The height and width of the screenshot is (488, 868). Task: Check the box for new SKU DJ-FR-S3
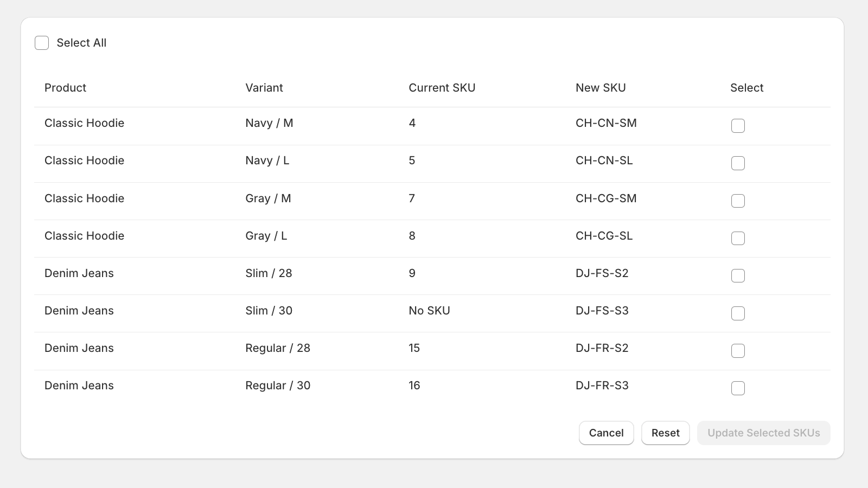738,388
